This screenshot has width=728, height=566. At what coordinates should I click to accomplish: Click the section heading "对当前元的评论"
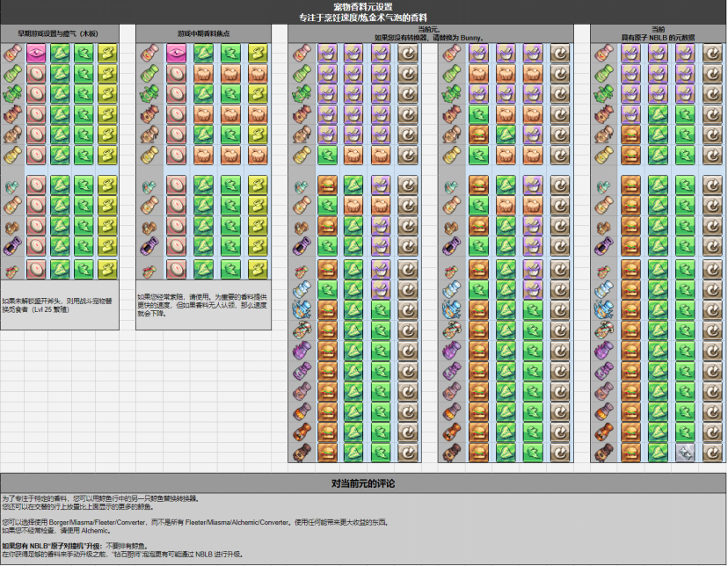(x=363, y=483)
